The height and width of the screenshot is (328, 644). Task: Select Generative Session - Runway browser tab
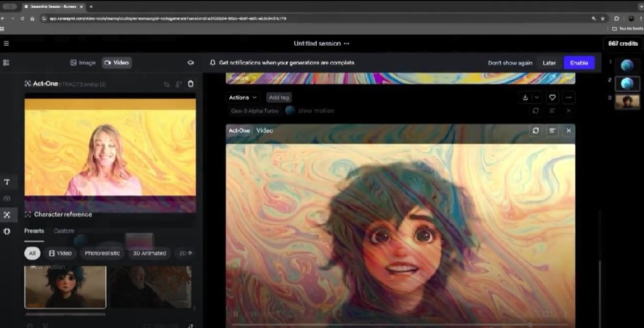(52, 7)
